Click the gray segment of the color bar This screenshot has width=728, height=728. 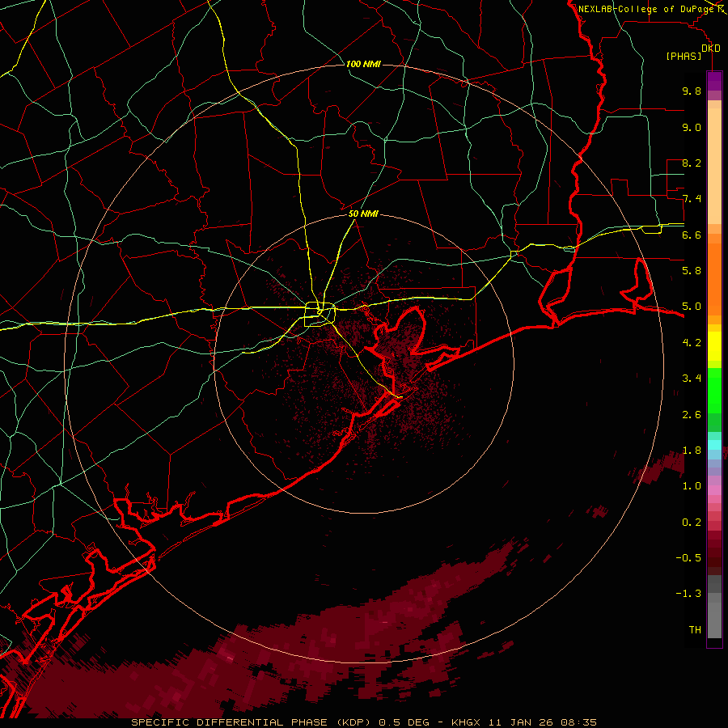[x=714, y=607]
